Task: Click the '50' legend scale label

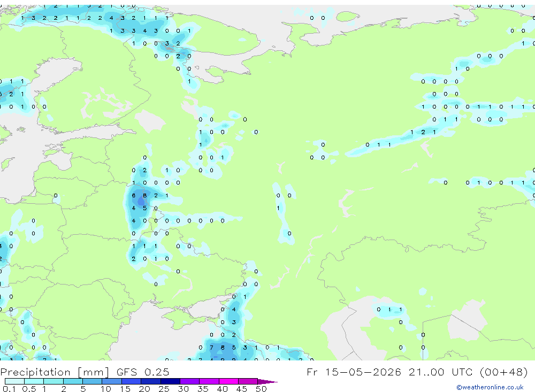Action: [262, 389]
